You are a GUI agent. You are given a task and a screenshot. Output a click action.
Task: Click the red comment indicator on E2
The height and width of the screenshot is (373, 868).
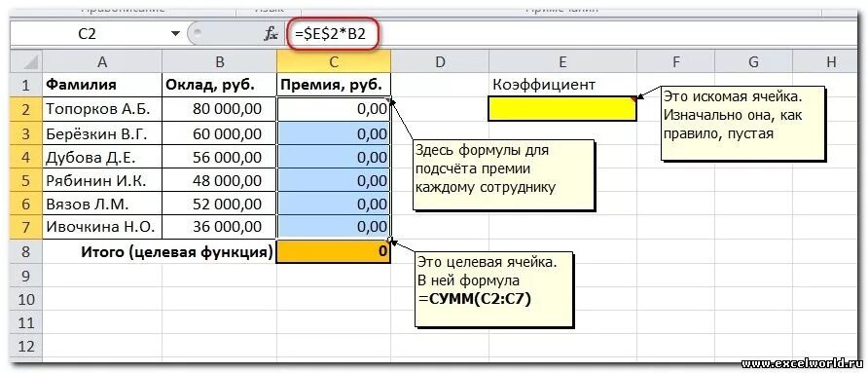click(x=633, y=99)
